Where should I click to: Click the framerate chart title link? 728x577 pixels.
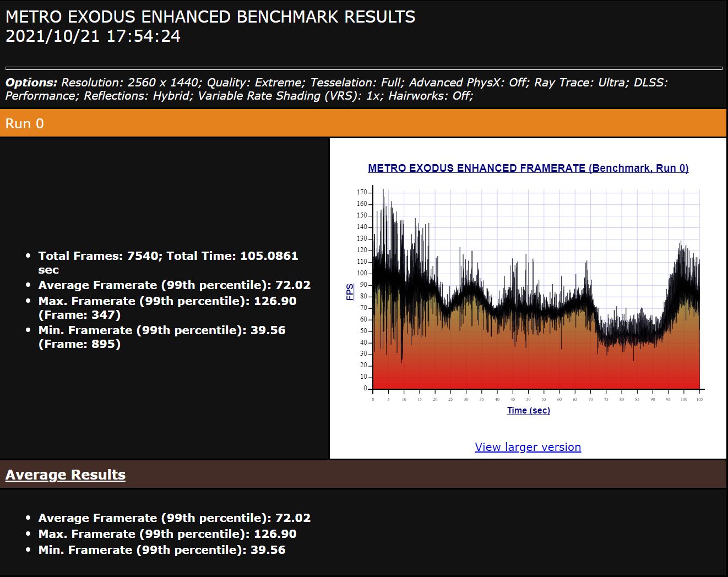(x=528, y=168)
